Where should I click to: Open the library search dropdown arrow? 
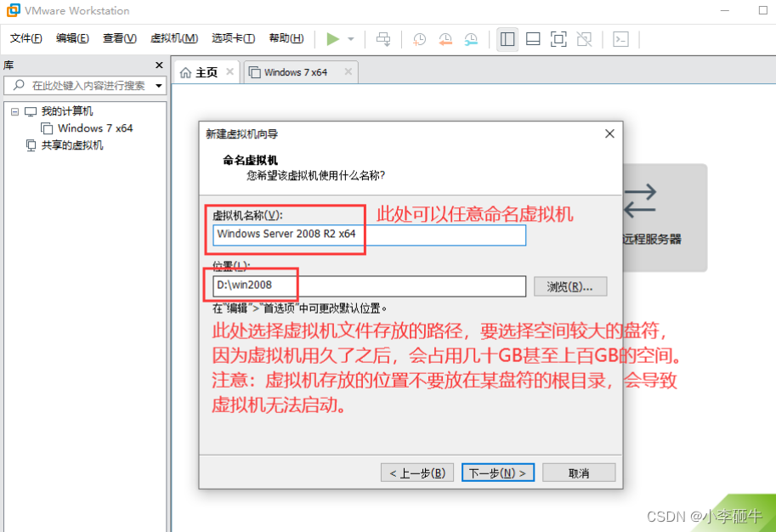tap(159, 86)
